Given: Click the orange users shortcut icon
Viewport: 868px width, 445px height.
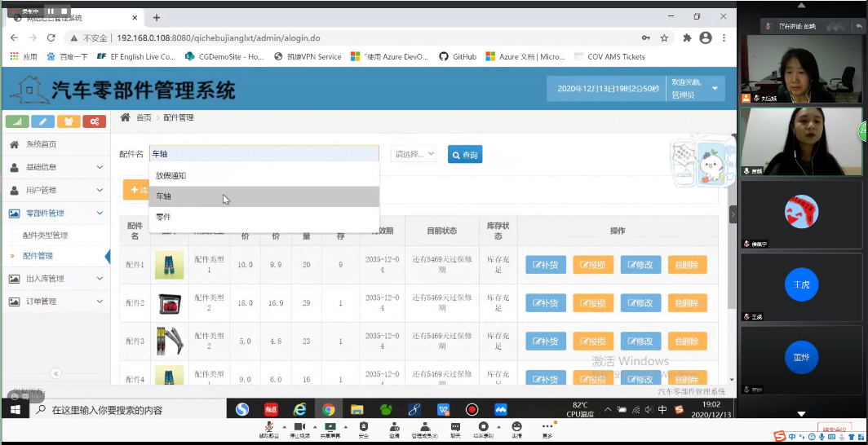Looking at the screenshot, I should click(69, 121).
